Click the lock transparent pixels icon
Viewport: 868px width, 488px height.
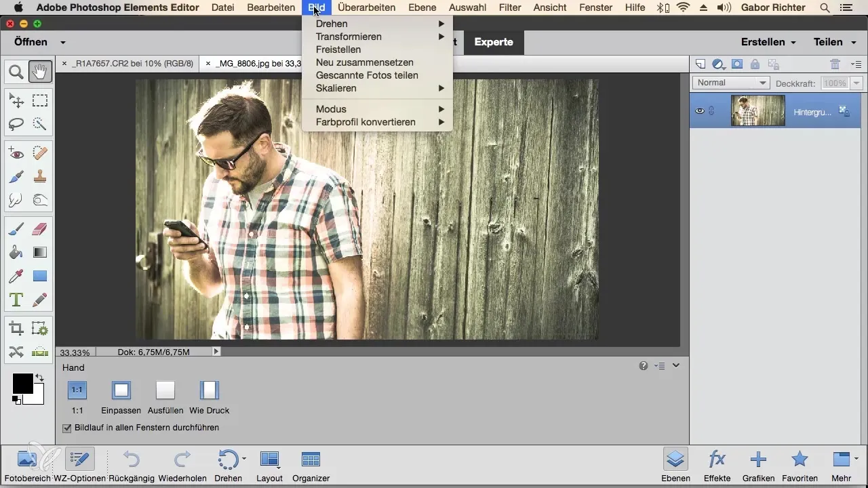(x=773, y=64)
